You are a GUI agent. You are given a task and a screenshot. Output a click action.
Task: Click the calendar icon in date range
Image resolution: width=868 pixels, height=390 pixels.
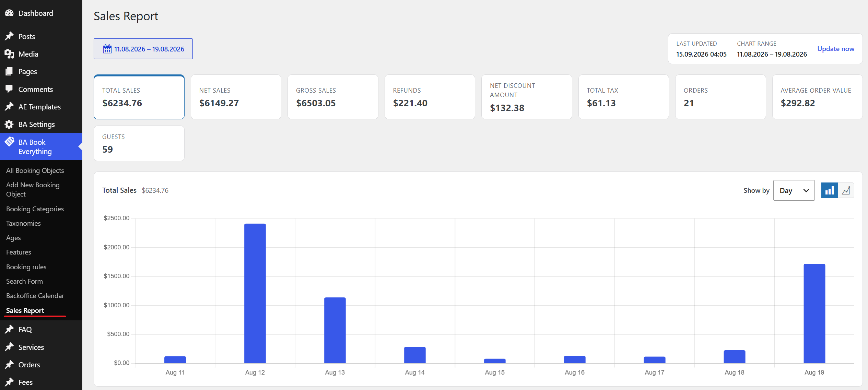click(x=107, y=49)
